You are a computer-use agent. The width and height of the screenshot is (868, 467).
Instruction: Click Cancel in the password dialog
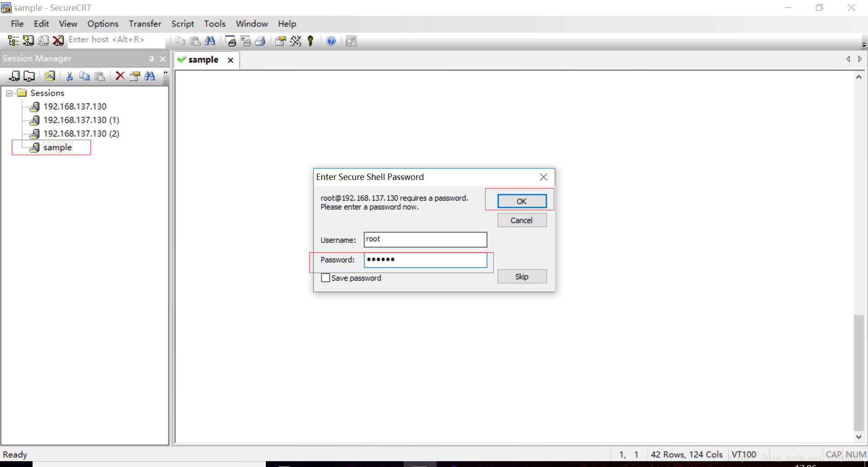[x=522, y=220]
